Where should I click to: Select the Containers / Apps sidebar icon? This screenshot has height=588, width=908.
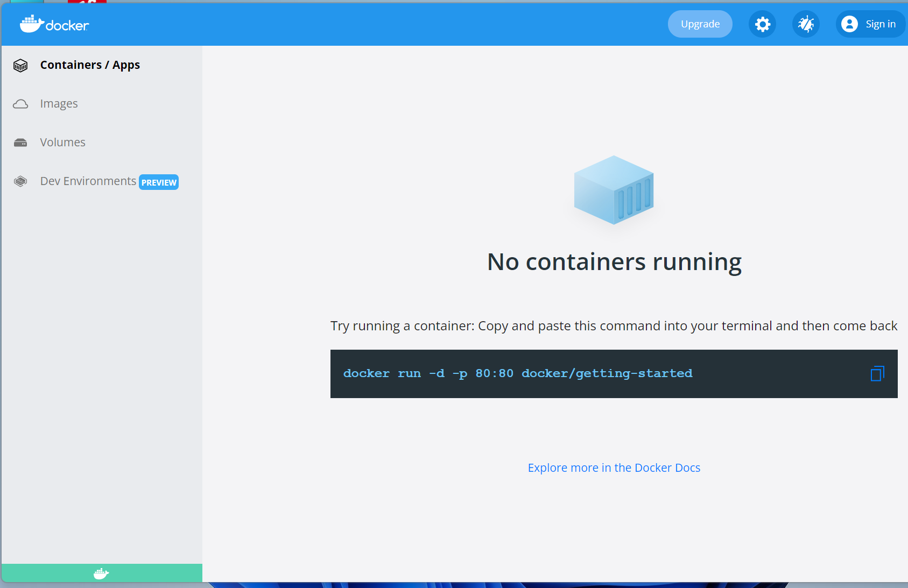20,65
